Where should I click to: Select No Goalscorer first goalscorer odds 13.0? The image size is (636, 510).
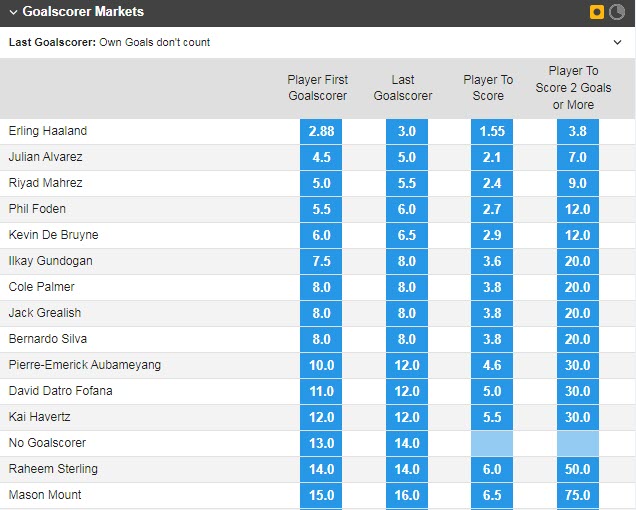321,443
